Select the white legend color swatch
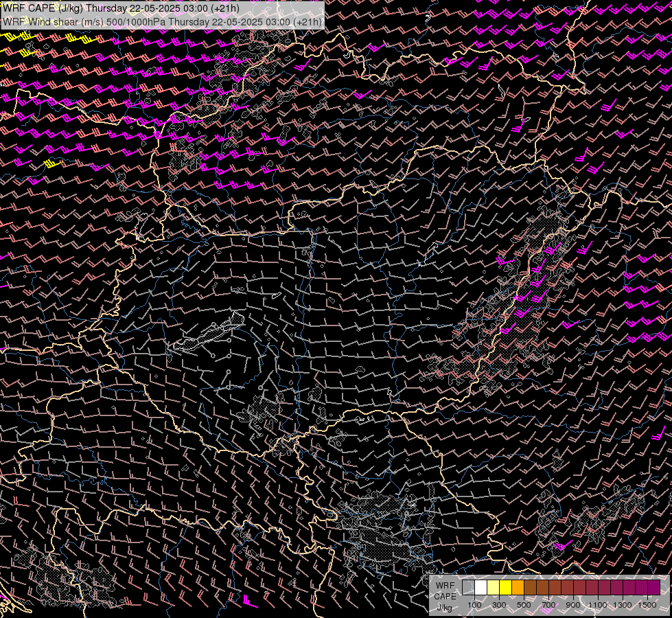672x618 pixels. 480,588
